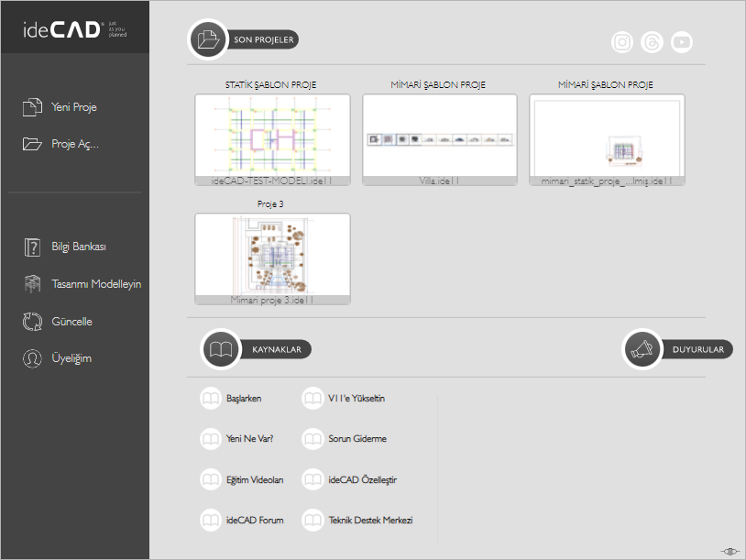Open the ideCAD Özelleştir link

(362, 479)
